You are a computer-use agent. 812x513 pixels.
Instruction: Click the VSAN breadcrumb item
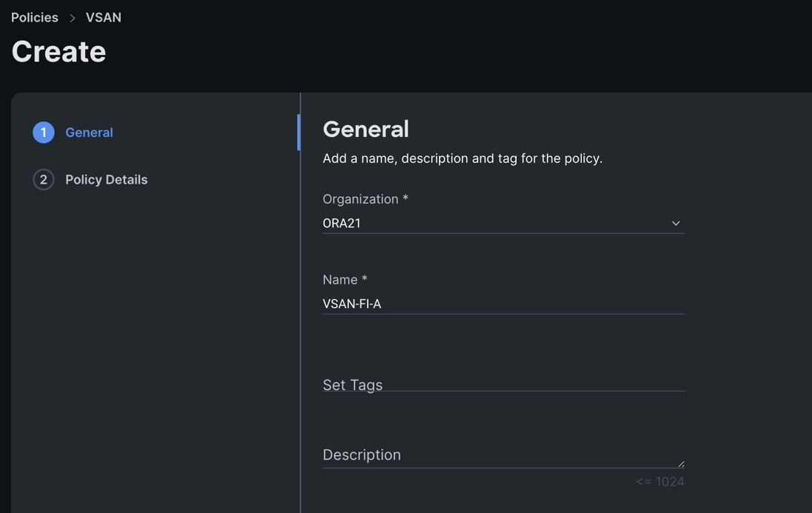[x=104, y=18]
